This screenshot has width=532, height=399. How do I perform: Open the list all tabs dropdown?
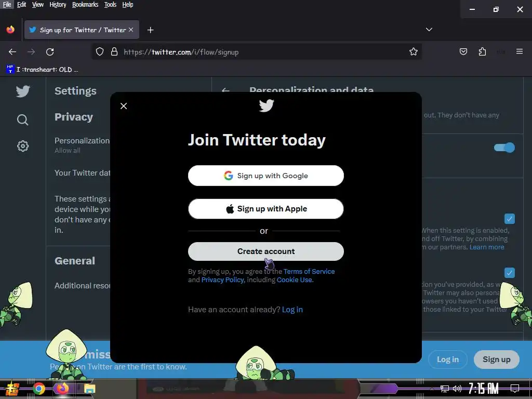(x=429, y=30)
